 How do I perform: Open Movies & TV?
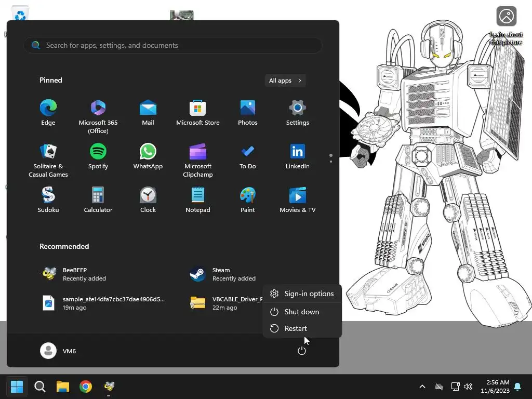298,200
